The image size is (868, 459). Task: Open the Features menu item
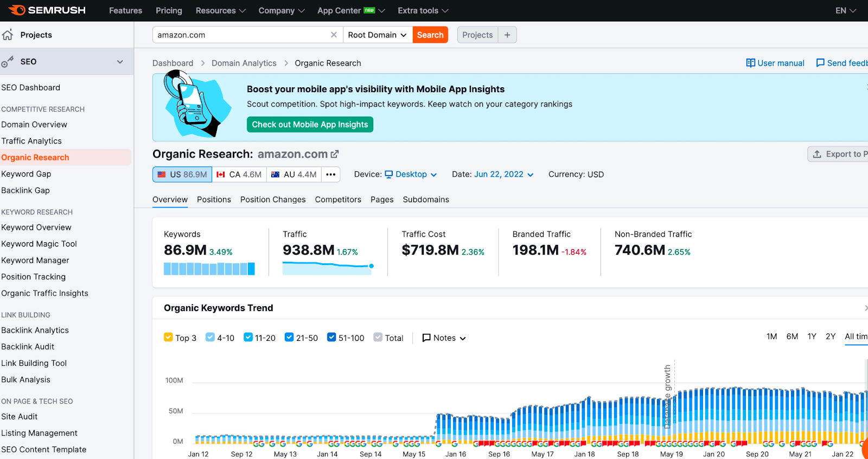[x=125, y=10]
